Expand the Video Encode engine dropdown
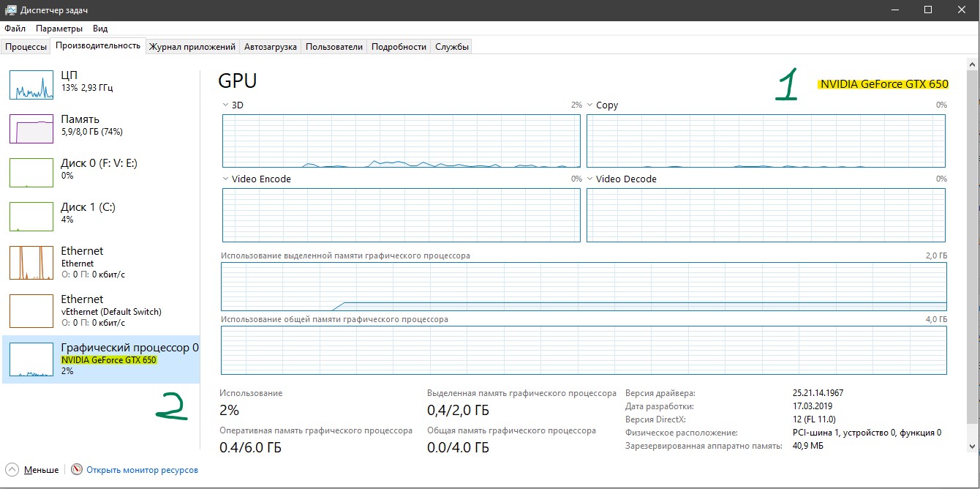The image size is (980, 489). click(x=225, y=179)
